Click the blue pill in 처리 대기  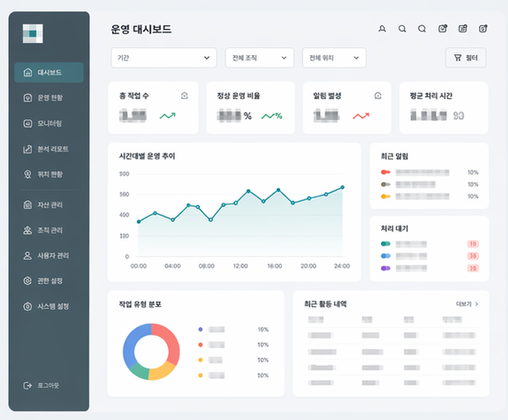(x=385, y=256)
